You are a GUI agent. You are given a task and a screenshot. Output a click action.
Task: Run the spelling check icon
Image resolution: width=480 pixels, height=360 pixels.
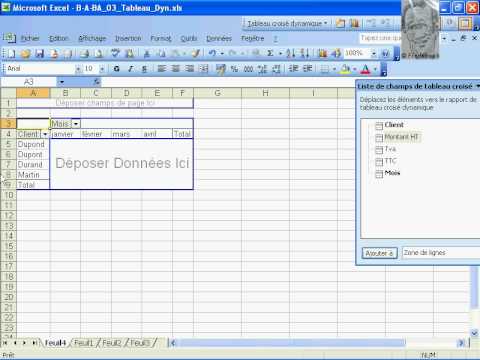click(115, 53)
